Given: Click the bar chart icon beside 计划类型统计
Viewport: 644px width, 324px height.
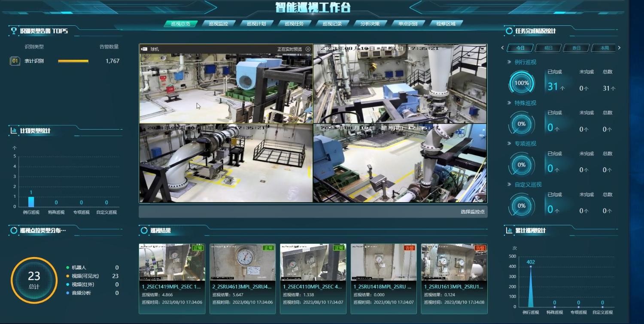Looking at the screenshot, I should pos(14,130).
